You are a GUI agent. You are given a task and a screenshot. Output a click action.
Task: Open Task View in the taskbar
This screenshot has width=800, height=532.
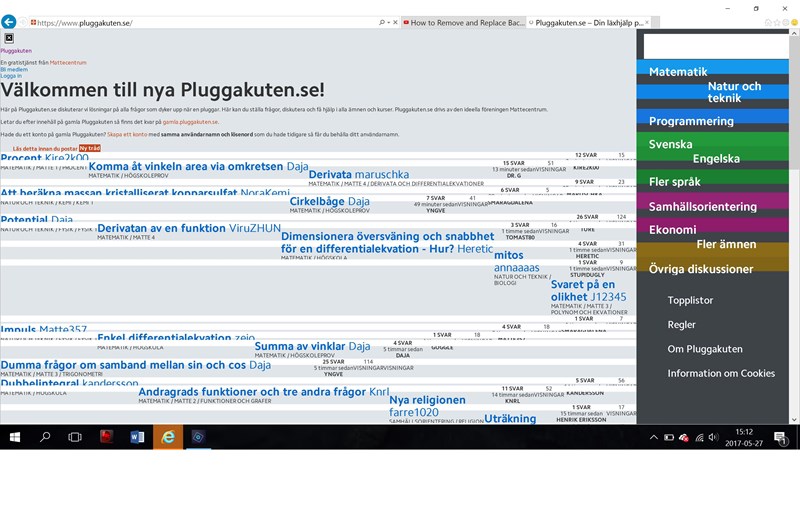75,437
